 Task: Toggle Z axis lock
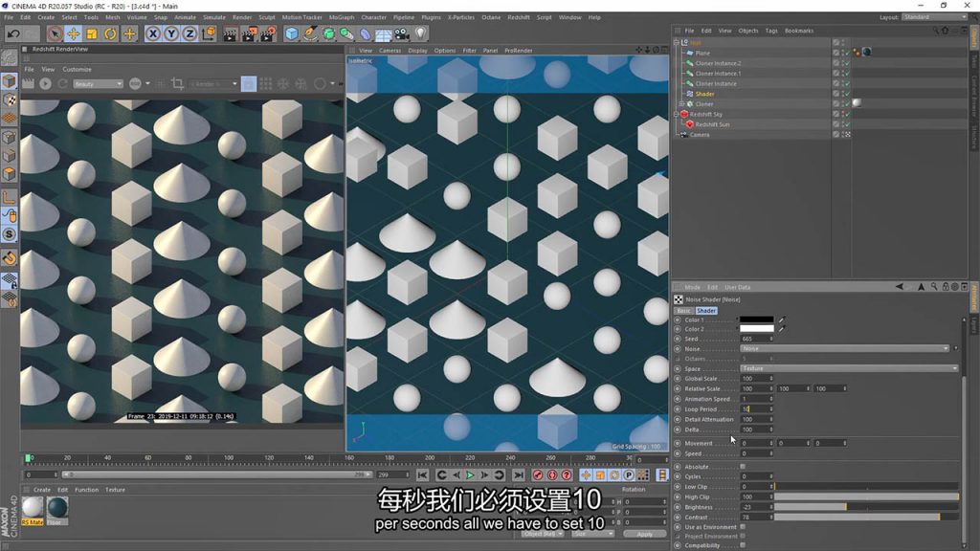click(x=189, y=33)
